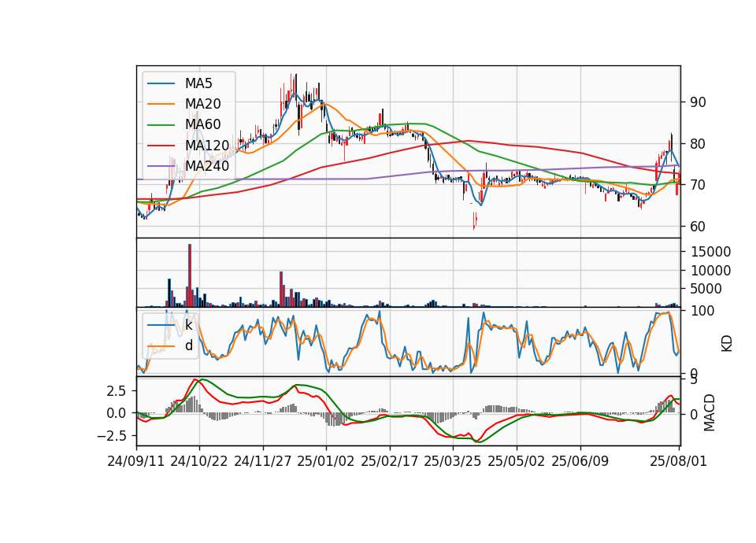Click the MA5 legend label
This screenshot has width=756, height=543.
pyautogui.click(x=198, y=83)
